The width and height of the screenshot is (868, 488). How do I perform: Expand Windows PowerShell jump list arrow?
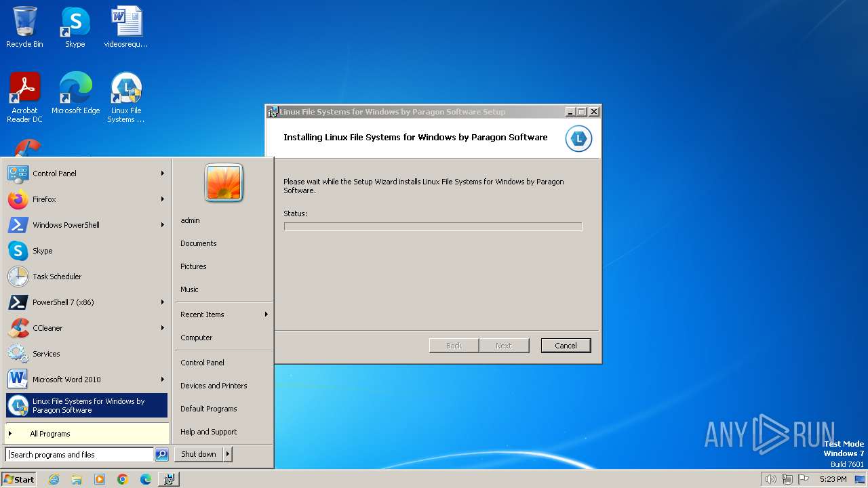point(163,225)
